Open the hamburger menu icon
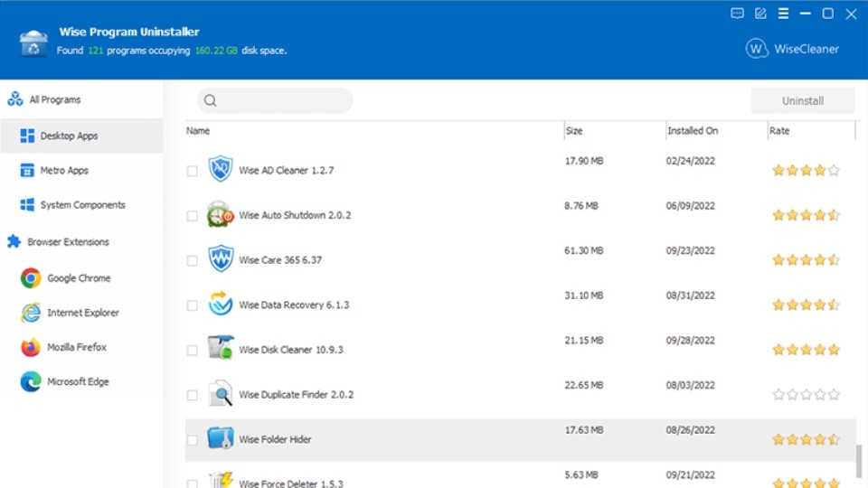868x488 pixels. (x=783, y=14)
